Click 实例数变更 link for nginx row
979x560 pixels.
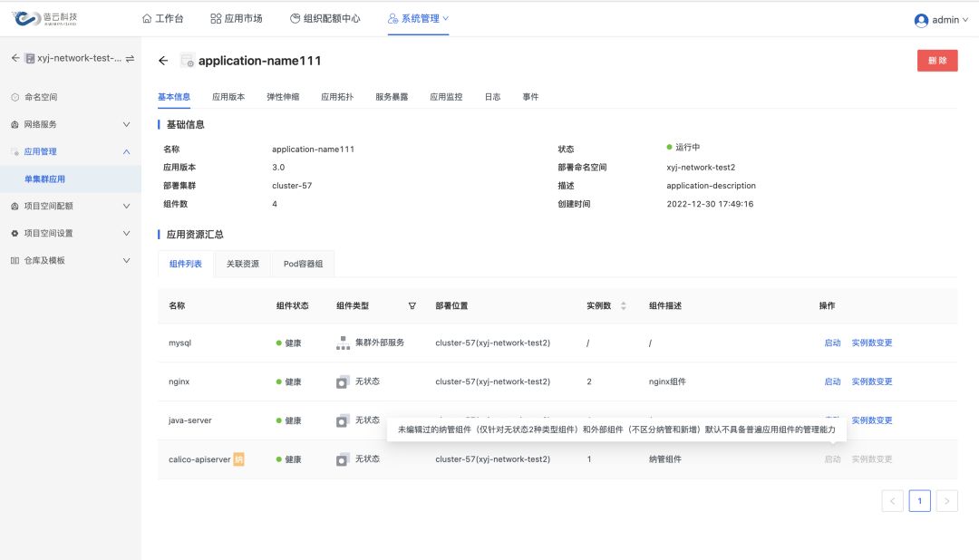click(x=871, y=381)
